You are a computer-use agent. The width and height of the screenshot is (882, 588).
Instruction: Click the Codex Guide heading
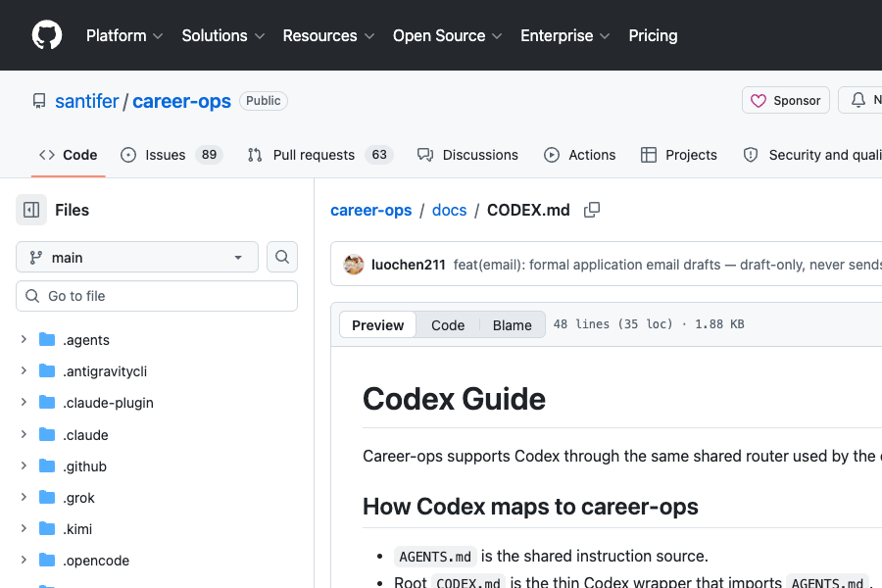454,399
